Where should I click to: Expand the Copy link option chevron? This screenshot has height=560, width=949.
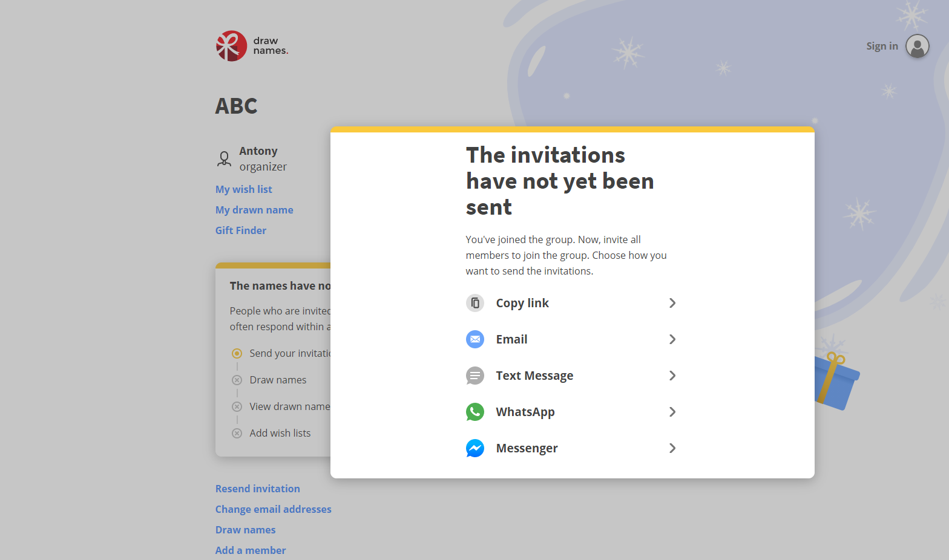tap(672, 303)
